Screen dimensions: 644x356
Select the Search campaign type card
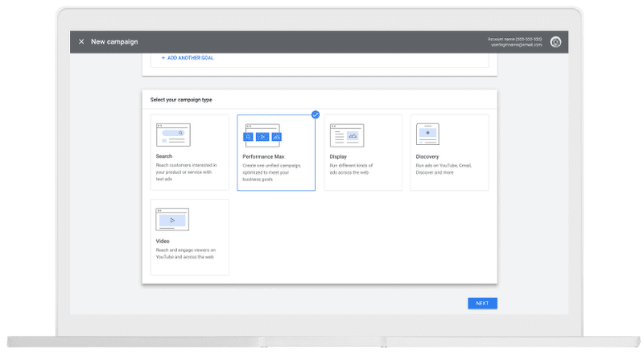pyautogui.click(x=190, y=152)
